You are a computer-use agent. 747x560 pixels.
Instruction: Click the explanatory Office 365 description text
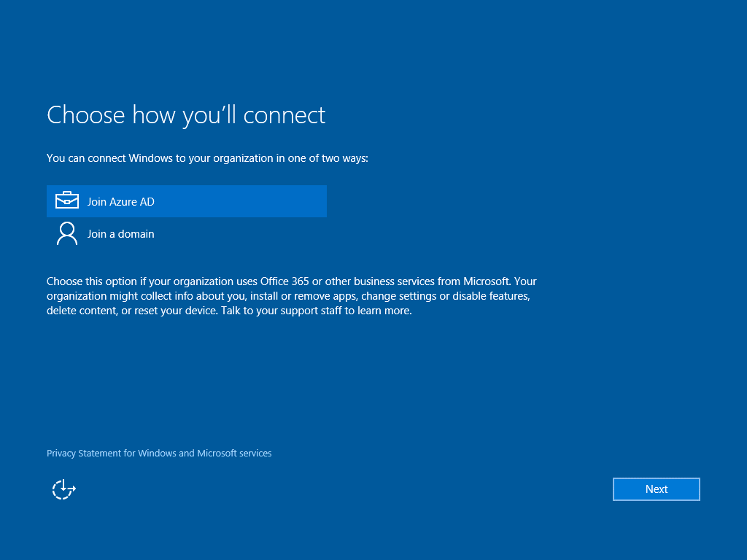coord(291,295)
